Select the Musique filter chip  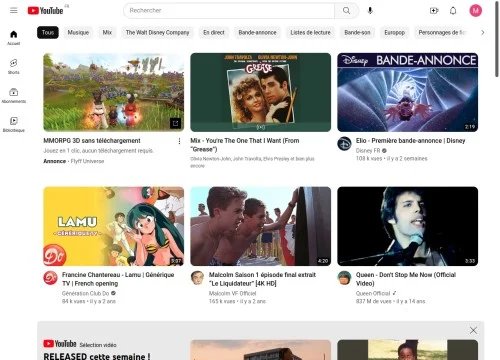(78, 32)
